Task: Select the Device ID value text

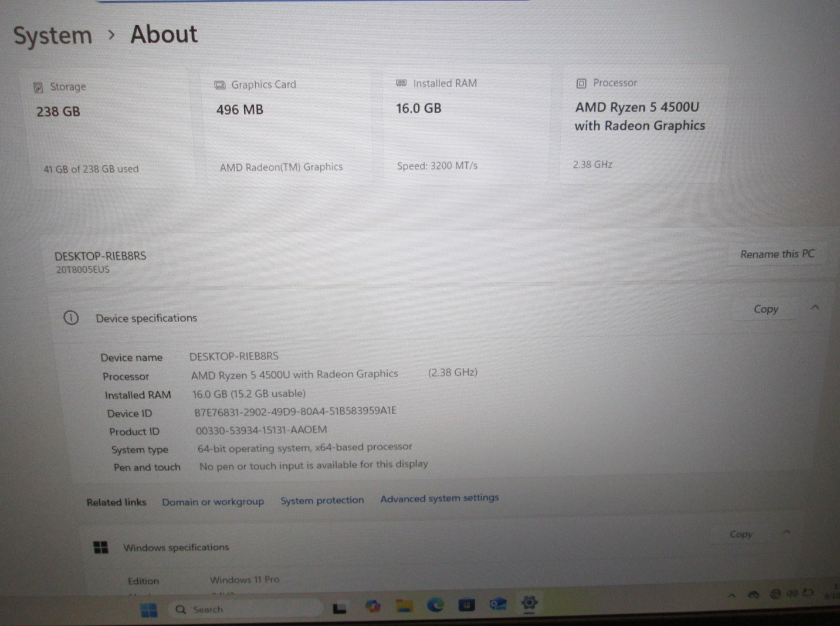Action: (295, 411)
